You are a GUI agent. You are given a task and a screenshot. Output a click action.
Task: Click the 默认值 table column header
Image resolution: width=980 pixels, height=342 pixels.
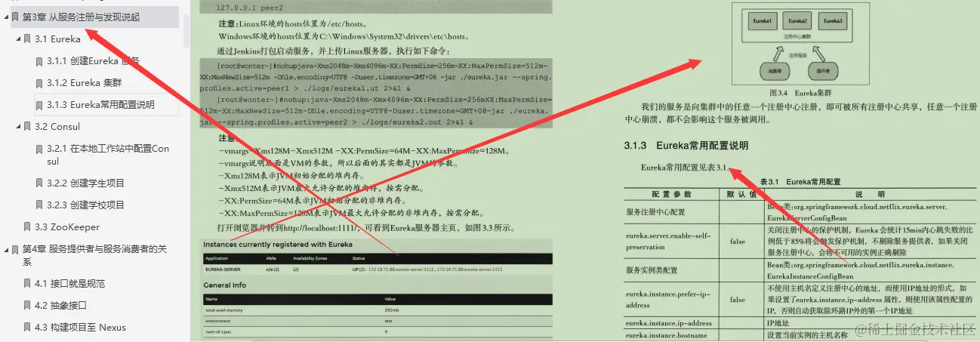pos(742,194)
